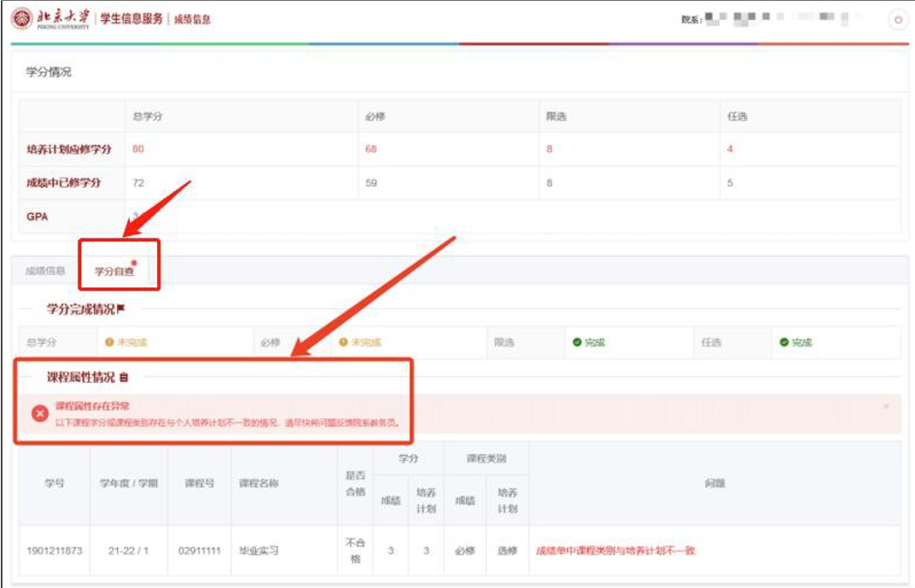Click the icon next to 课程属性情况
915x588 pixels.
coord(124,378)
